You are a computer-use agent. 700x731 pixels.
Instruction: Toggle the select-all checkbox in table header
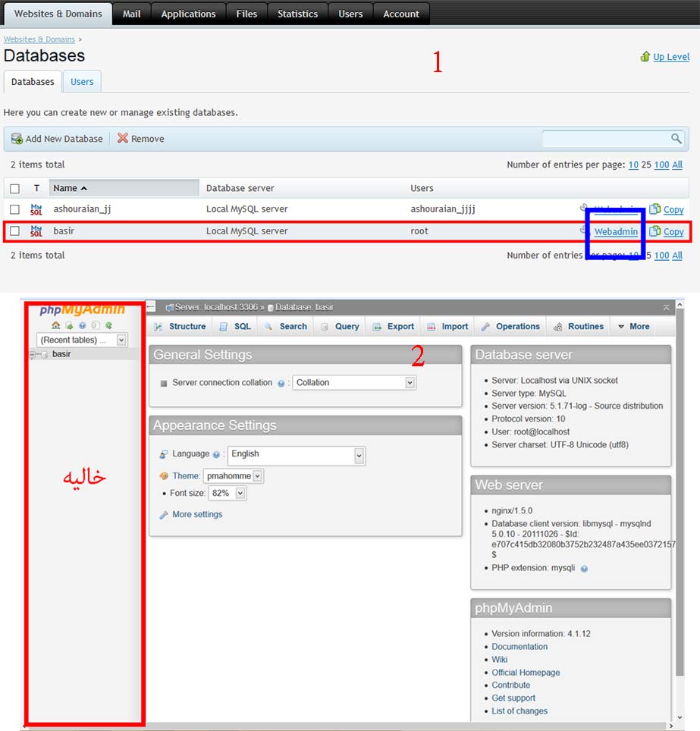(14, 188)
